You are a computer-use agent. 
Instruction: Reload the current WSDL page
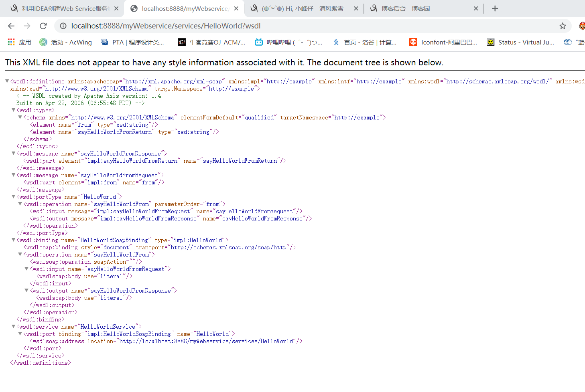[43, 26]
